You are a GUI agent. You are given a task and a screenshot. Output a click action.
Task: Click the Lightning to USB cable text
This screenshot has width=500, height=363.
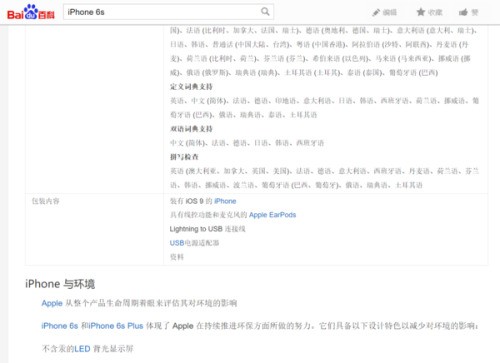tap(207, 229)
